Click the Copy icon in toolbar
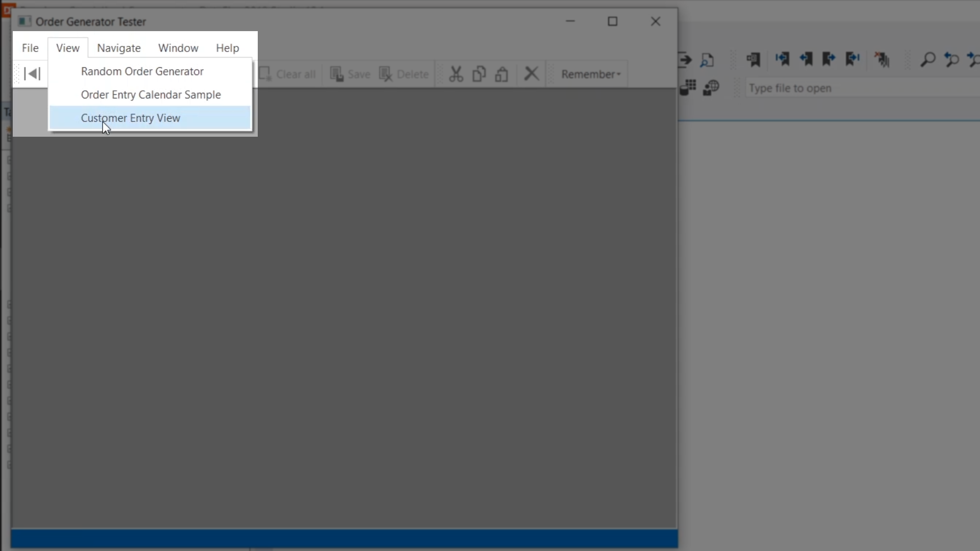 coord(479,74)
